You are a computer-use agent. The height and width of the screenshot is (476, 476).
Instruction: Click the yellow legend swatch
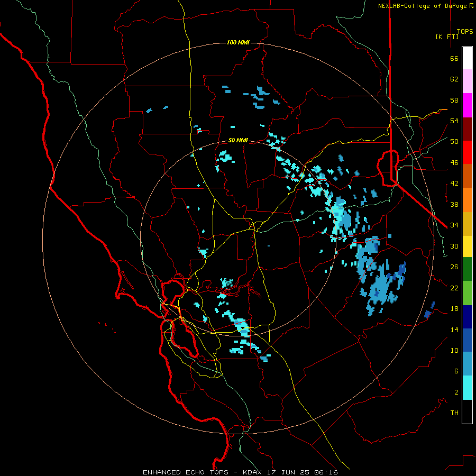pyautogui.click(x=467, y=246)
